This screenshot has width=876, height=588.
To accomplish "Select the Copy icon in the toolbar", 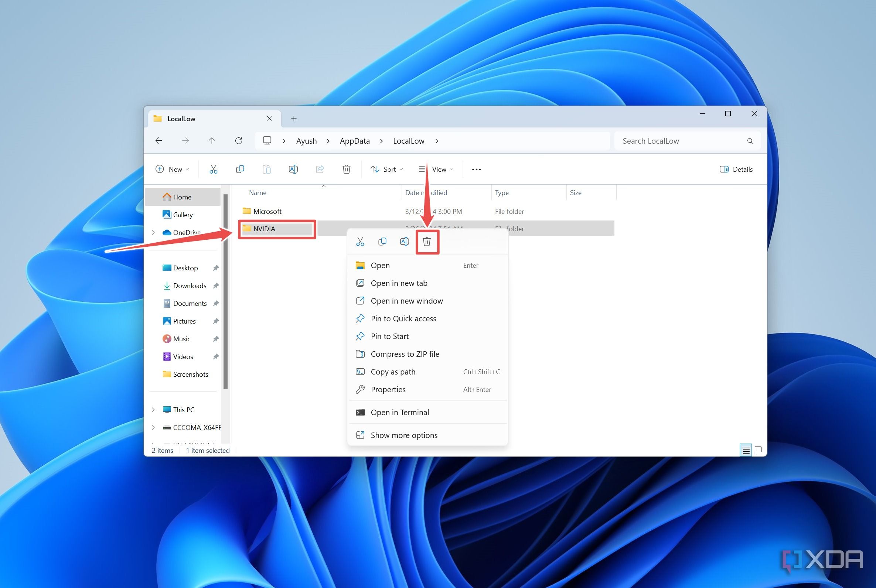I will point(240,169).
